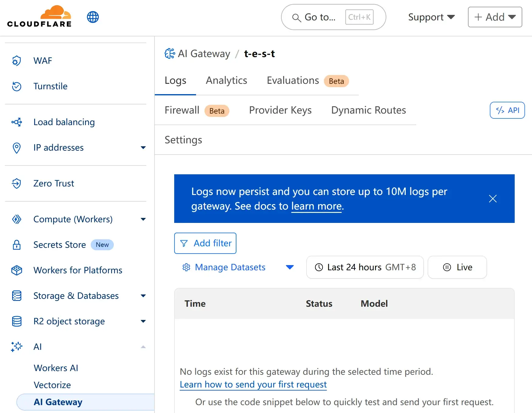Screen dimensions: 532x413
Task: Click the Cloudflare logo
Action: (39, 16)
